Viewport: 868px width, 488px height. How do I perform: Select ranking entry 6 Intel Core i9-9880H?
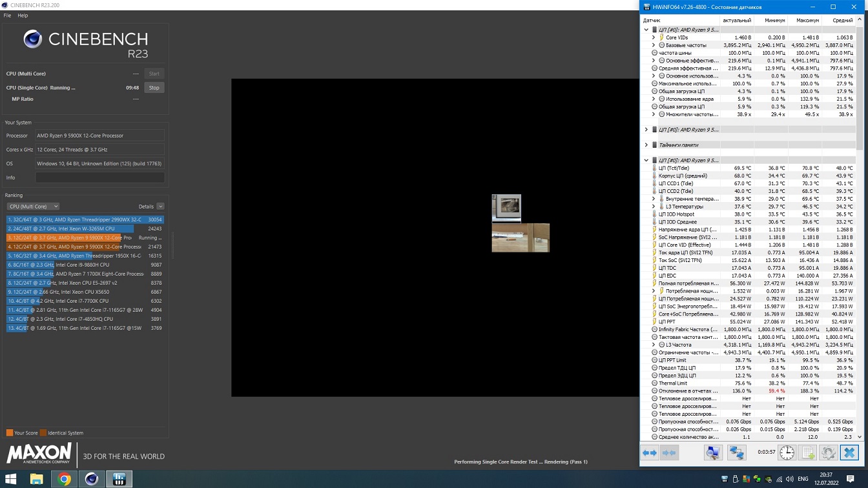click(85, 265)
